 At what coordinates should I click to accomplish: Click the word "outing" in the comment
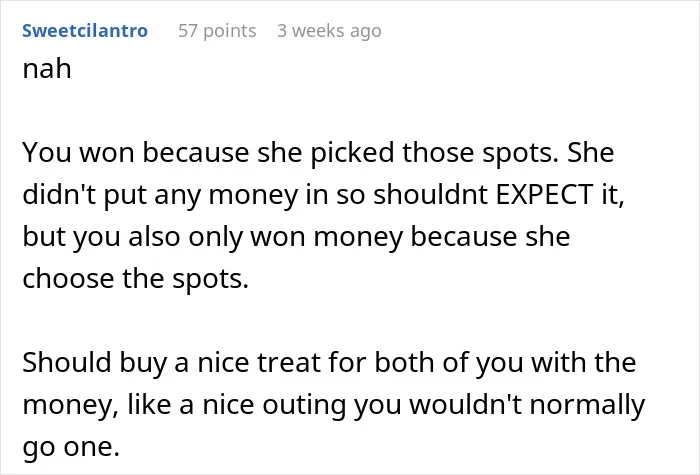pos(304,406)
